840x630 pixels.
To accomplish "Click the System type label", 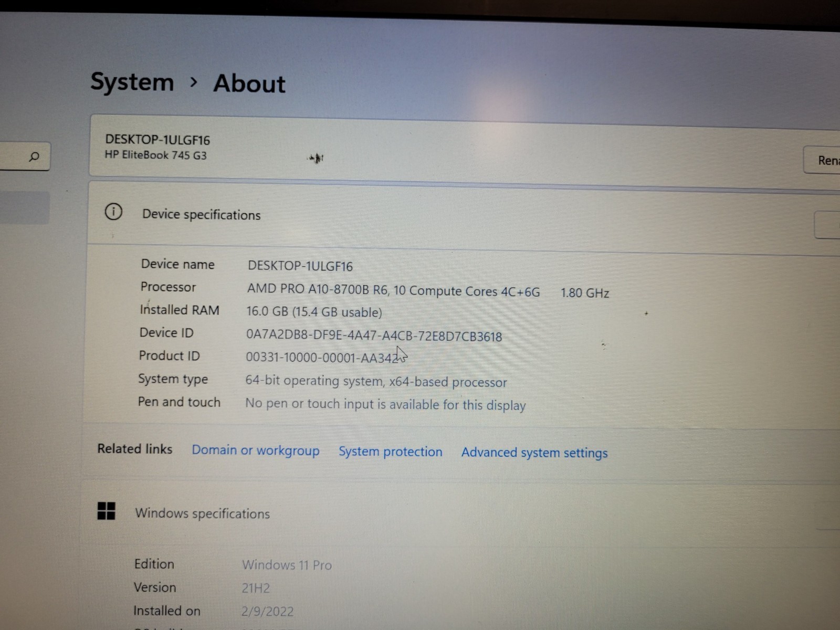I will coord(173,379).
